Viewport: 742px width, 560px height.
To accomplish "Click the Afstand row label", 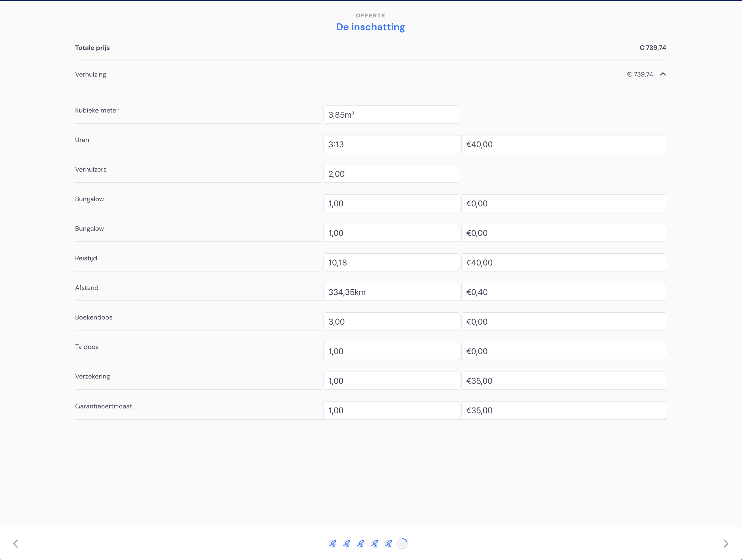I will [86, 288].
